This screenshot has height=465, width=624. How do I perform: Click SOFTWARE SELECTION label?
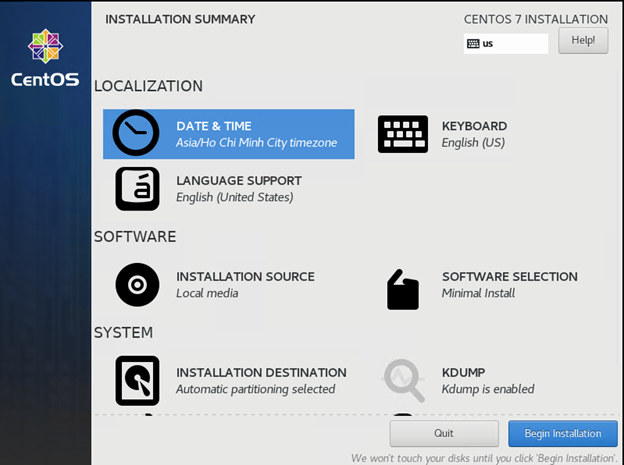[510, 277]
